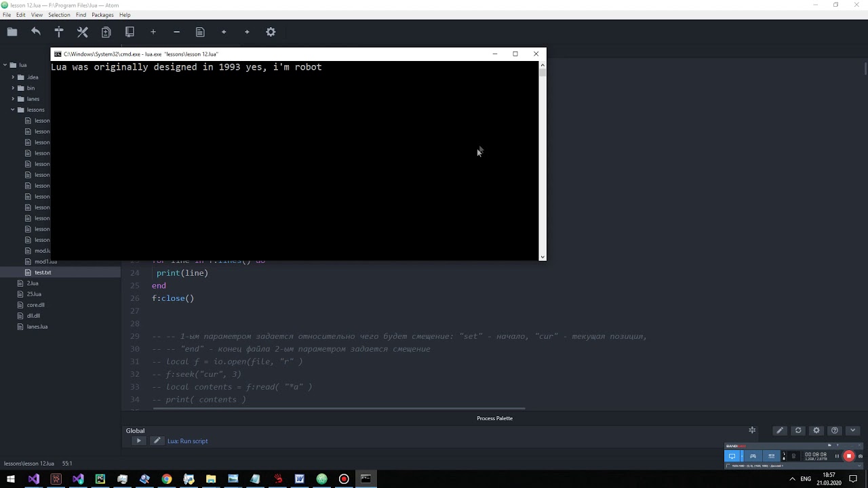The width and height of the screenshot is (868, 488).
Task: Select Bandicam HDMI device recording mode
Action: 773,456
